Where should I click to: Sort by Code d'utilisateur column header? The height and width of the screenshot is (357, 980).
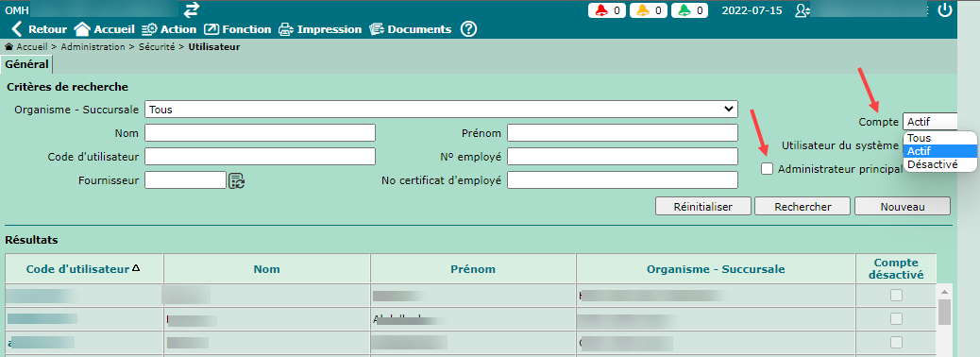84,269
